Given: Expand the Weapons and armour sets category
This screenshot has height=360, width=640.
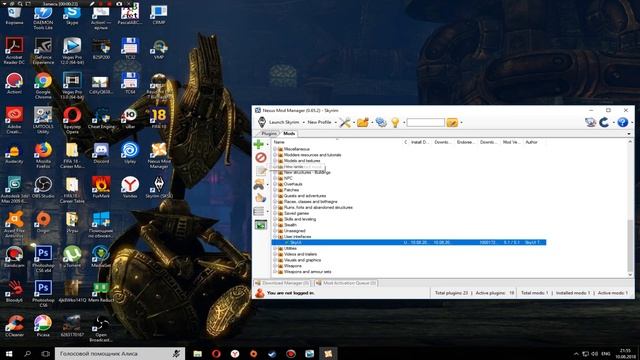Looking at the screenshot, I should [x=275, y=271].
